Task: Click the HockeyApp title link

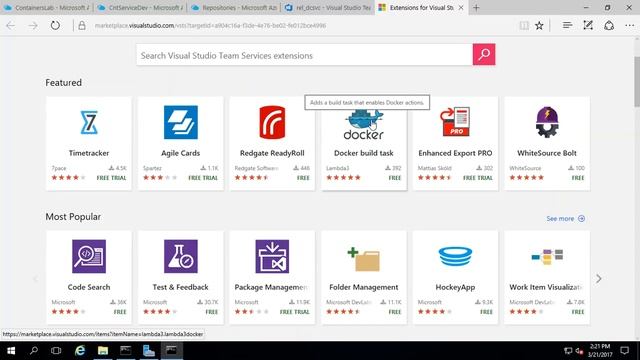Action: coord(455,287)
